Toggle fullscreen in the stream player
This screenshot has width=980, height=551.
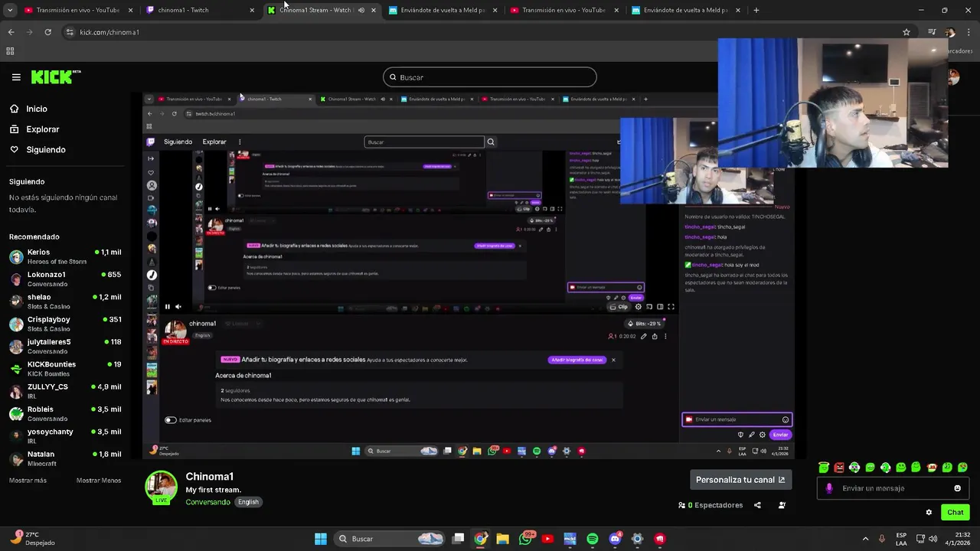pos(671,307)
